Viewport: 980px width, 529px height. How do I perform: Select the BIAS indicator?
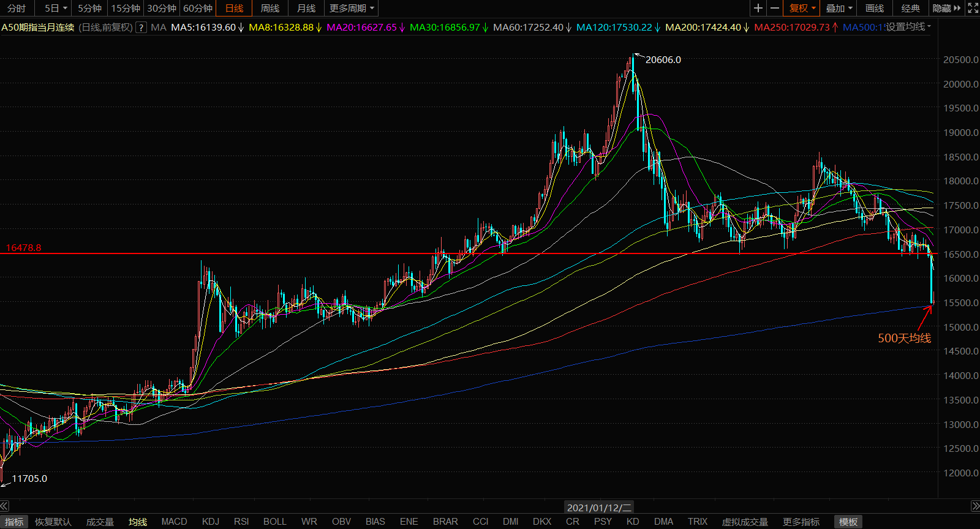point(375,522)
